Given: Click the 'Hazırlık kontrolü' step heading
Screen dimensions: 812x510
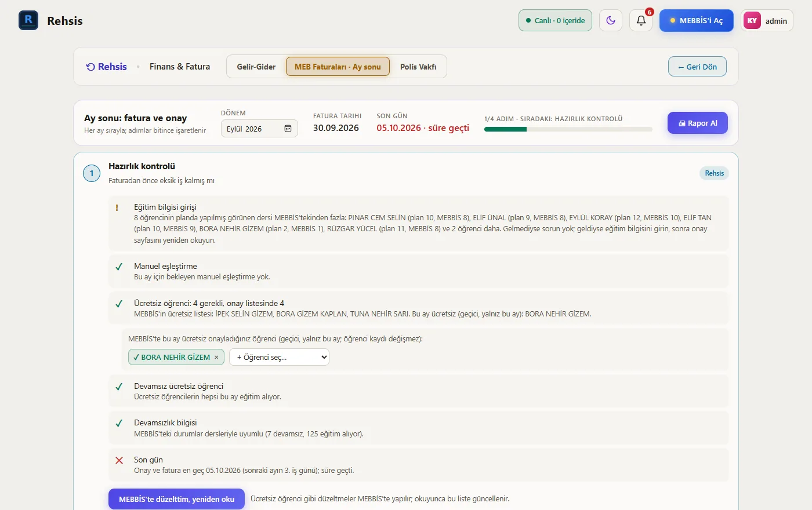Looking at the screenshot, I should (142, 166).
